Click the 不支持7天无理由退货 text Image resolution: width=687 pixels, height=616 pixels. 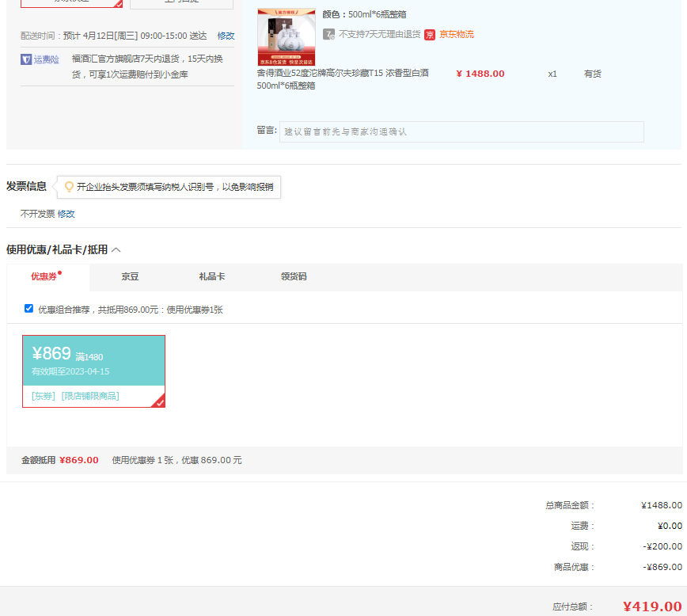pyautogui.click(x=379, y=34)
